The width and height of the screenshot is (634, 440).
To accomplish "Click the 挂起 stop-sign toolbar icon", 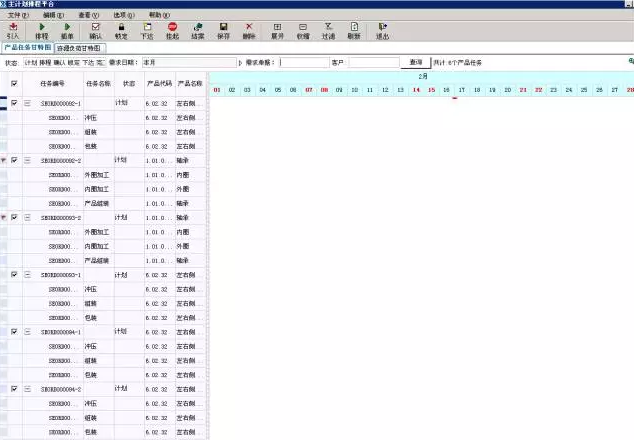I will [x=173, y=27].
